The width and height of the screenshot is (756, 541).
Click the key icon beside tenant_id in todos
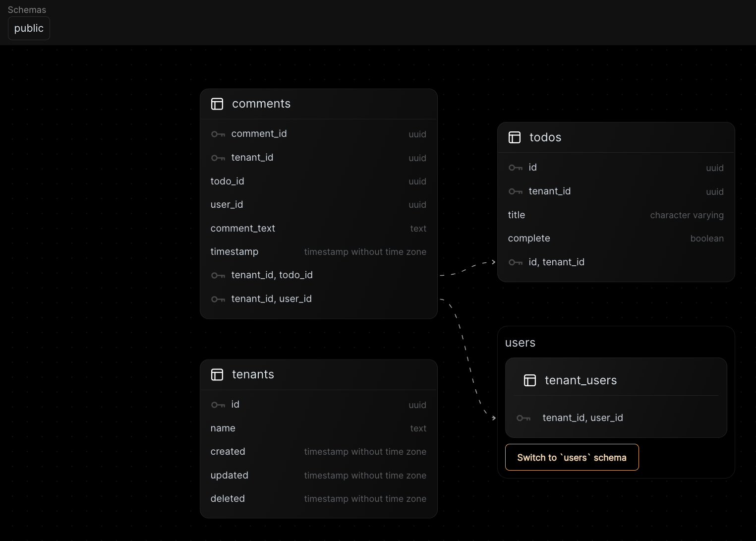(x=516, y=191)
